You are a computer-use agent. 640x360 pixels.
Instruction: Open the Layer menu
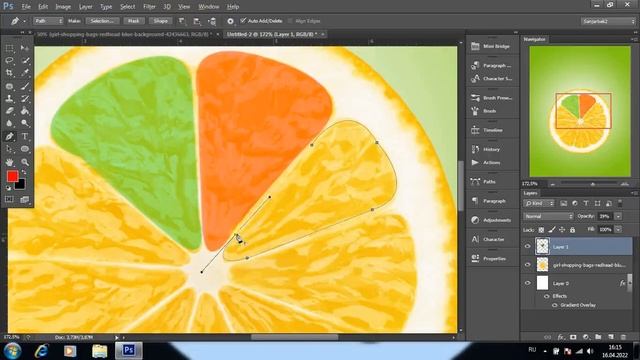tap(85, 7)
